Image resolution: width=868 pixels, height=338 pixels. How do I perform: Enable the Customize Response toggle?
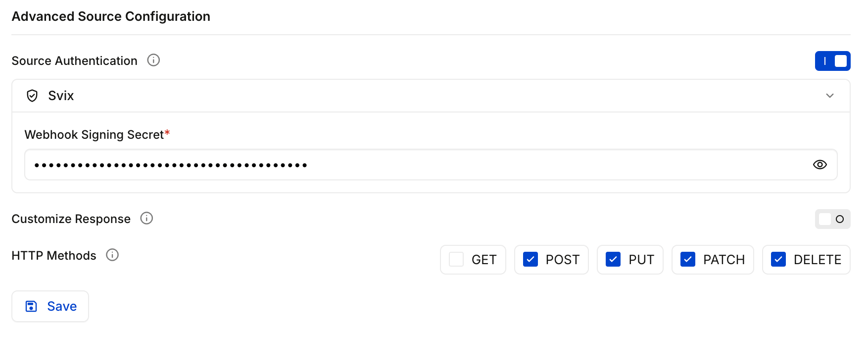pyautogui.click(x=833, y=219)
